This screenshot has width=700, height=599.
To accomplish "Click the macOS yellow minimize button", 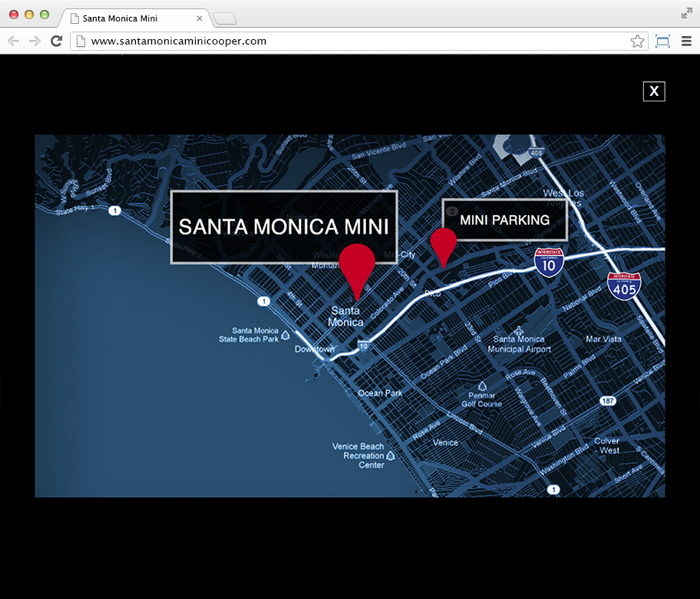I will tap(29, 15).
